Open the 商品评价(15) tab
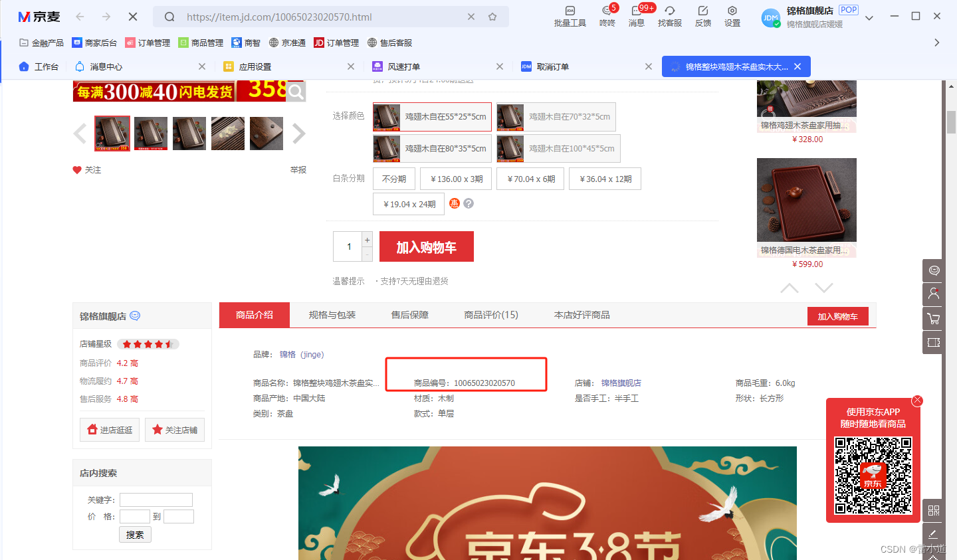957x560 pixels. pyautogui.click(x=491, y=315)
